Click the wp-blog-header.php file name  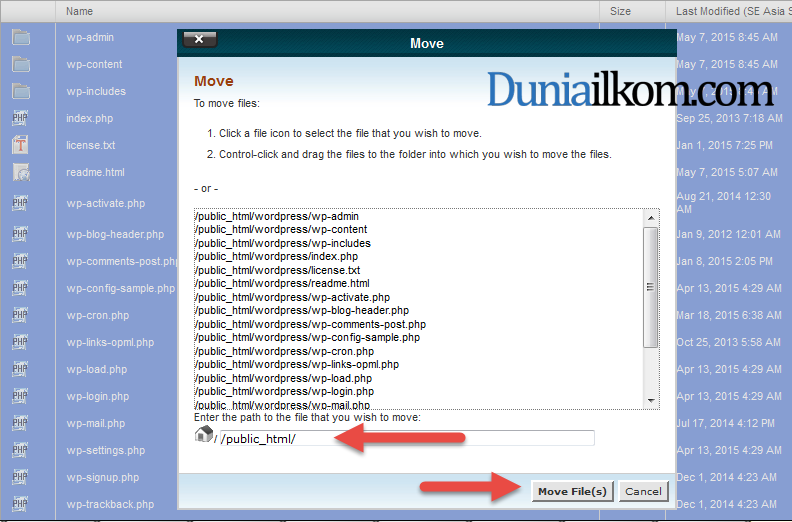115,234
